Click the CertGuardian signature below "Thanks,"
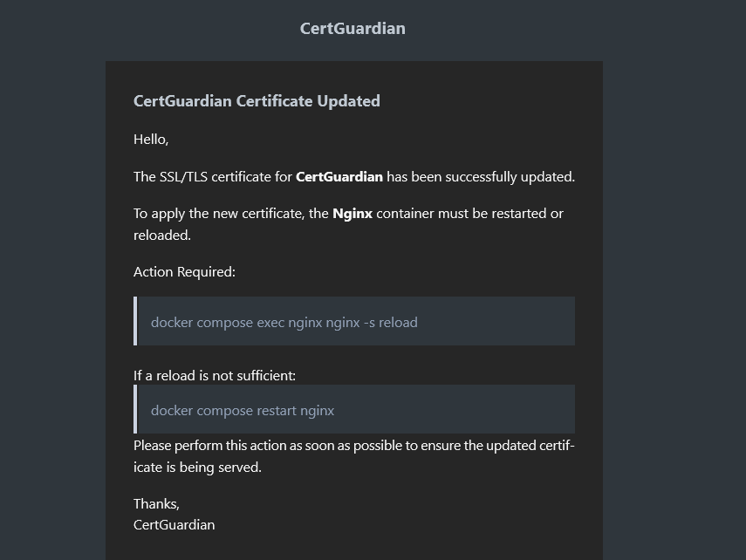746x560 pixels. 175,525
